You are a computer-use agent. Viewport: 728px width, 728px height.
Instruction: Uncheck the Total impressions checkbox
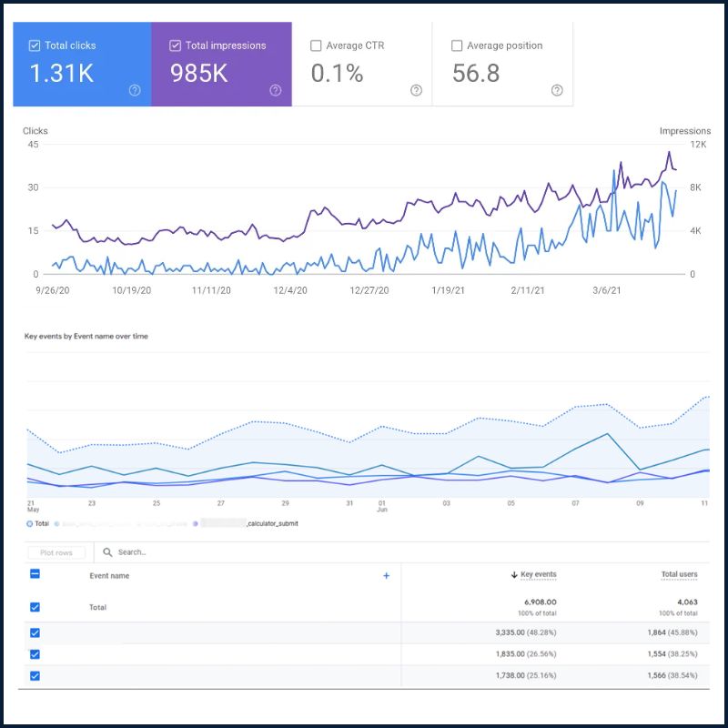(175, 45)
